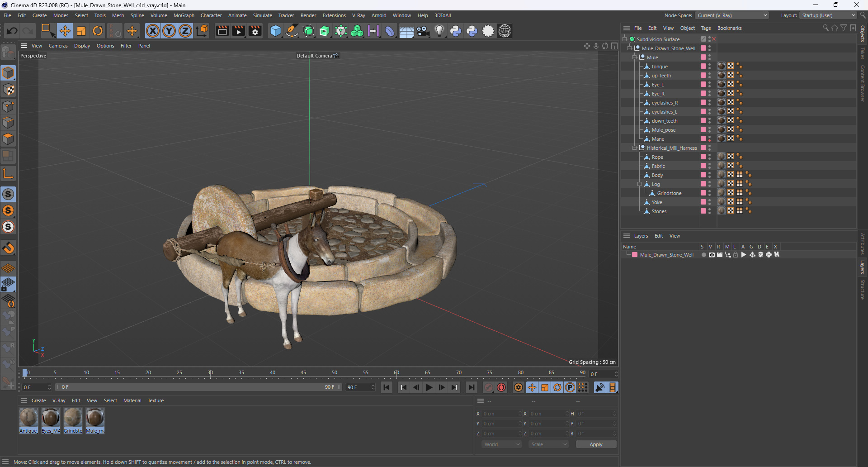Screen dimensions: 868x467
Task: Open the Simulate menu
Action: coord(262,15)
